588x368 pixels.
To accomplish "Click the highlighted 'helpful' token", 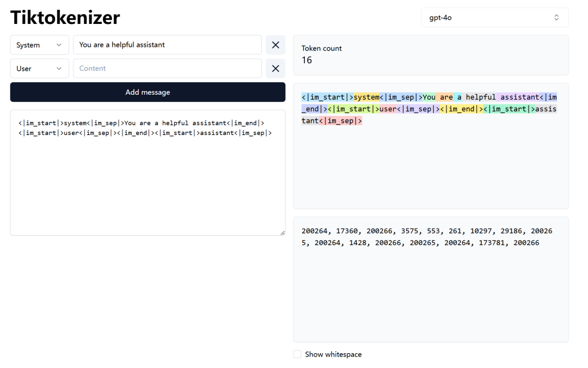I will coord(480,97).
